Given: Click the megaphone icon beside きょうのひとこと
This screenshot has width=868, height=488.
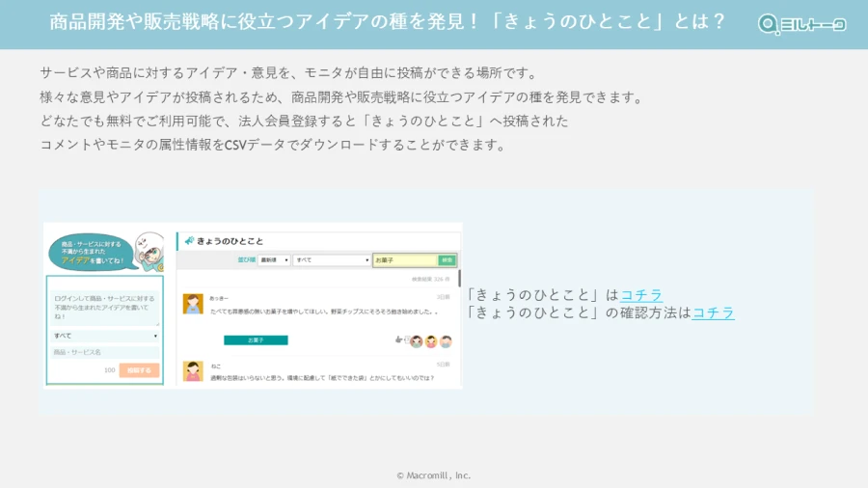Looking at the screenshot, I should [x=189, y=241].
